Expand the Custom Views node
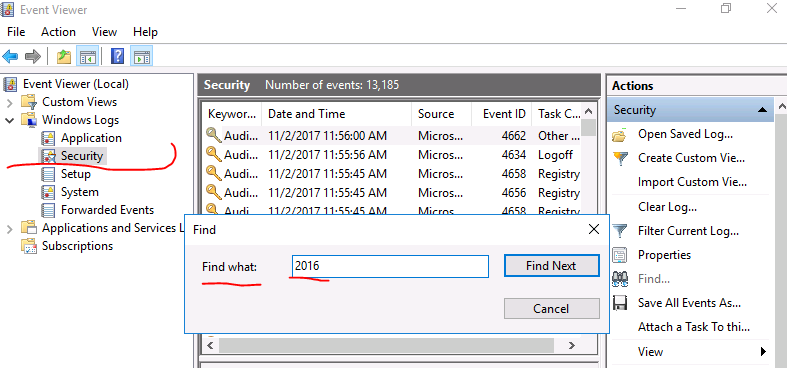 click(10, 102)
